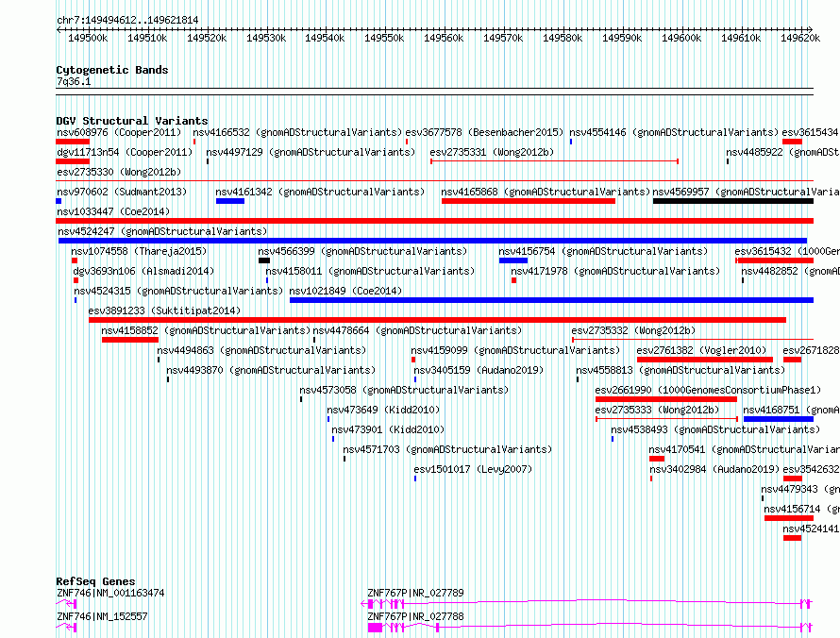Select nsv4171978 gnomAD variant label
This screenshot has width=840, height=638.
pos(615,271)
